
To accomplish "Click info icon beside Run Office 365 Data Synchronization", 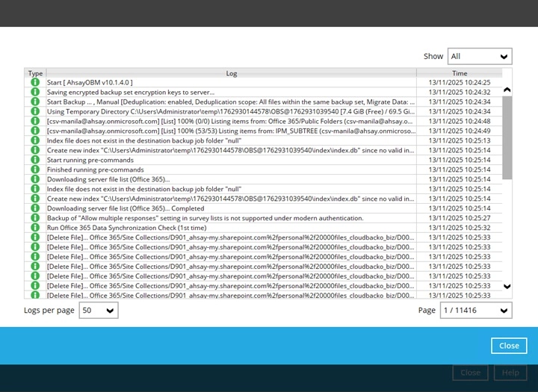I will (35, 228).
